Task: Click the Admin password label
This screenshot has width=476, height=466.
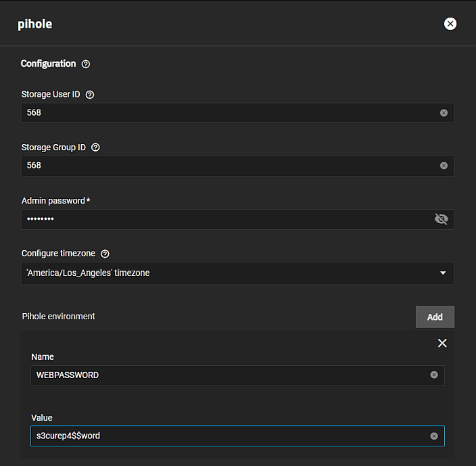Action: 55,201
